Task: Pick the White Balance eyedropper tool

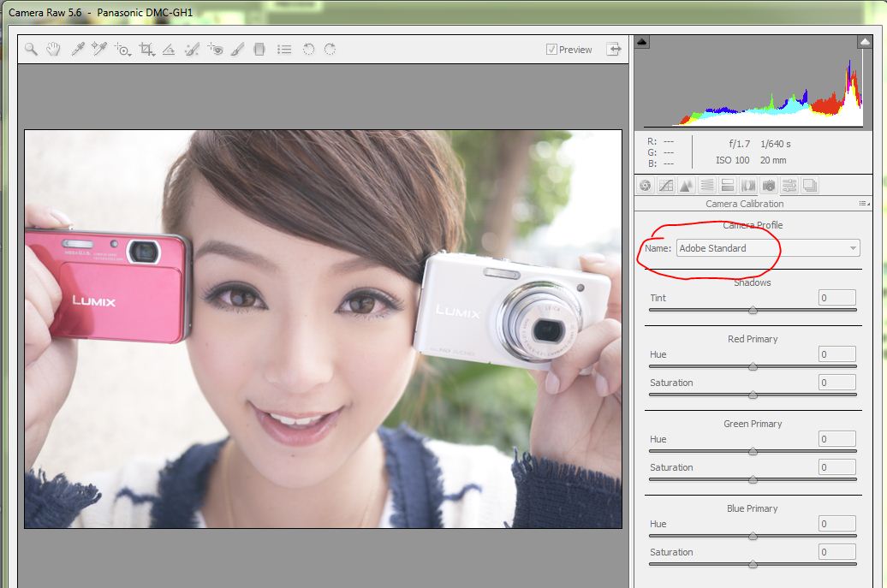Action: tap(77, 50)
